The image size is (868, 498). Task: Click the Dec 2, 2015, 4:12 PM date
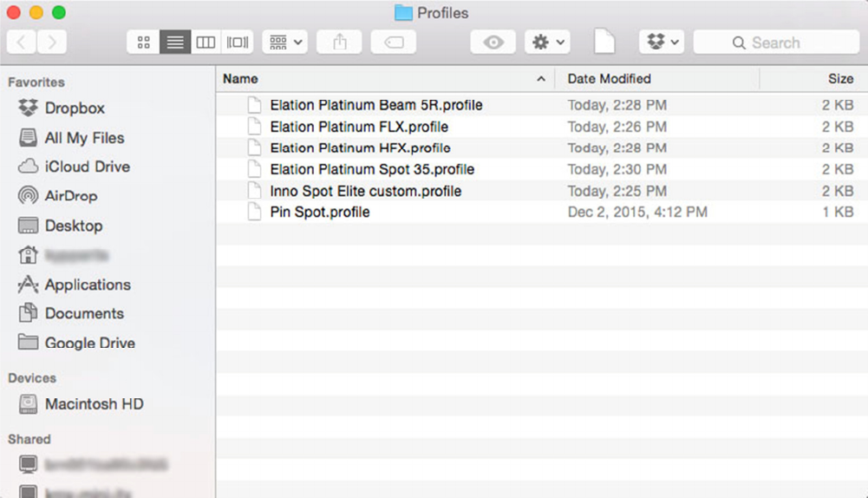[x=637, y=213]
